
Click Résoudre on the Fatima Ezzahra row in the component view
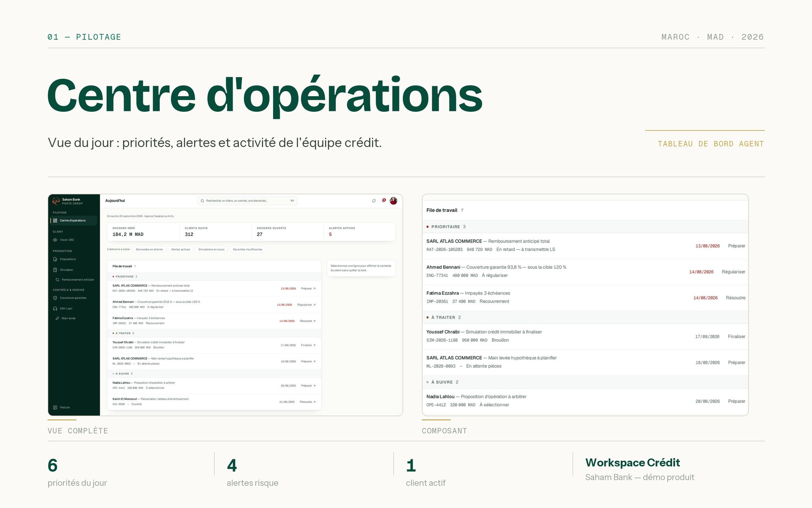(x=736, y=298)
